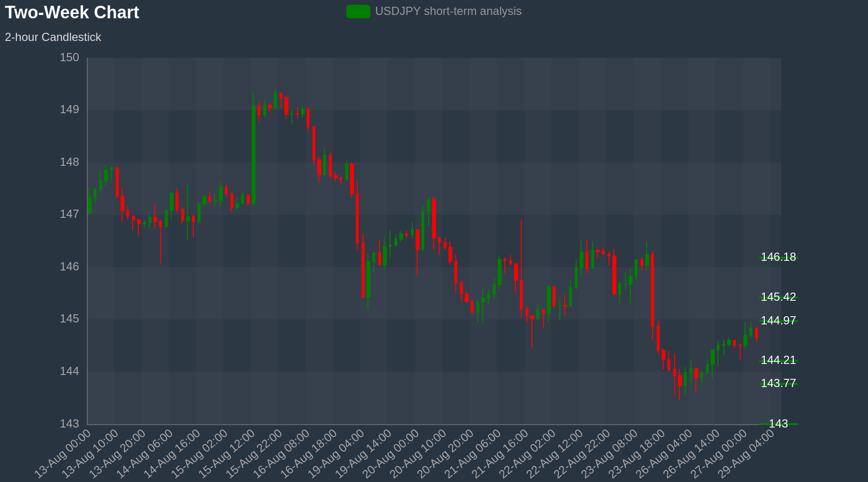Click the 145 y-axis tick label

coord(69,319)
